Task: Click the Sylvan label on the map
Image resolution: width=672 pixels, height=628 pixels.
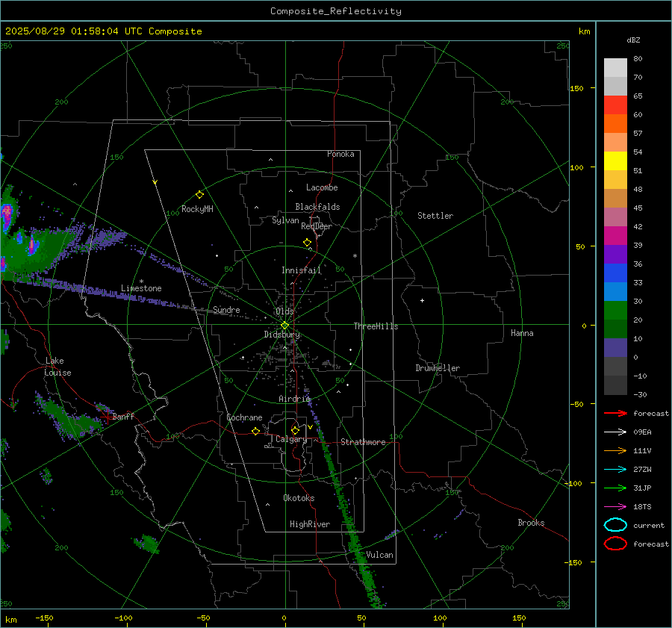Action: 285,220
